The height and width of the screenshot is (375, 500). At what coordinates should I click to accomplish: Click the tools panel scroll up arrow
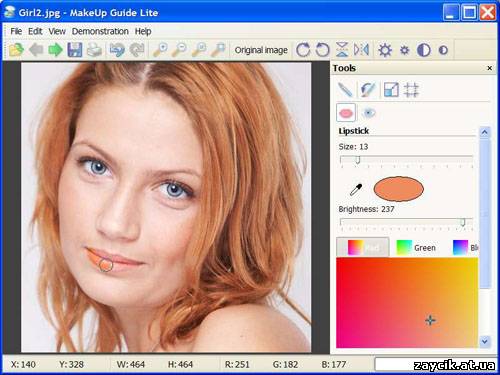click(x=484, y=132)
